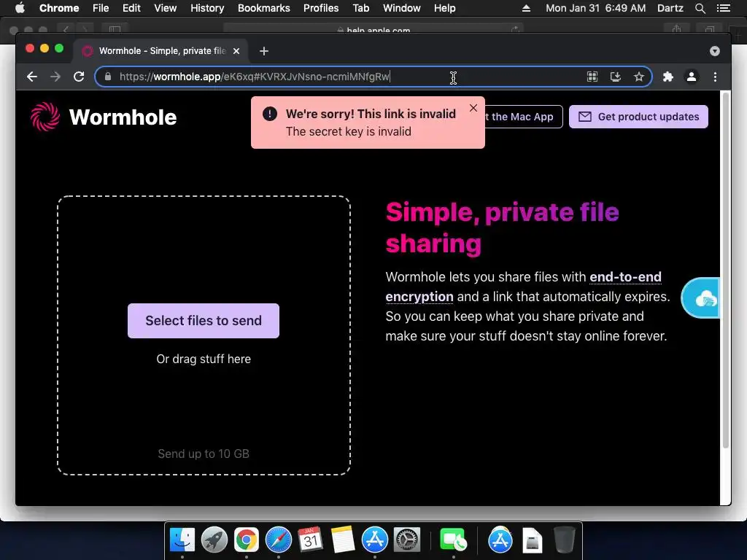
Task: Open Notification Center list icon
Action: [x=724, y=8]
